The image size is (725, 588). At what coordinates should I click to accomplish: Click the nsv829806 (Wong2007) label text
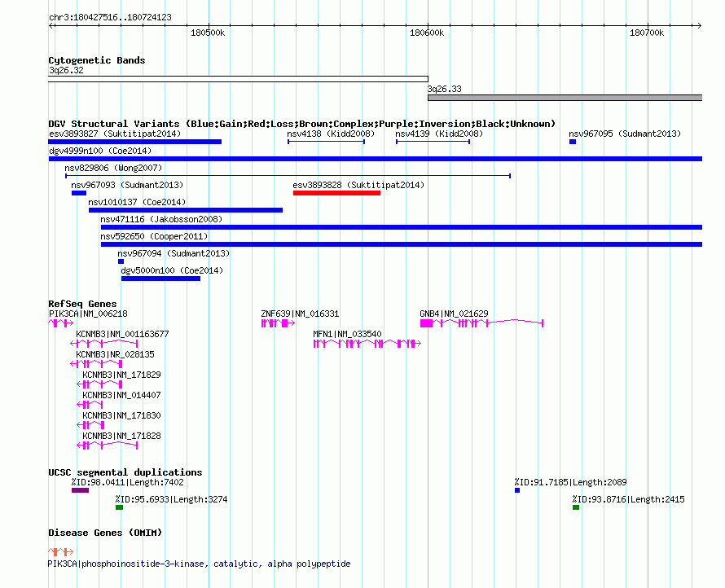click(113, 168)
